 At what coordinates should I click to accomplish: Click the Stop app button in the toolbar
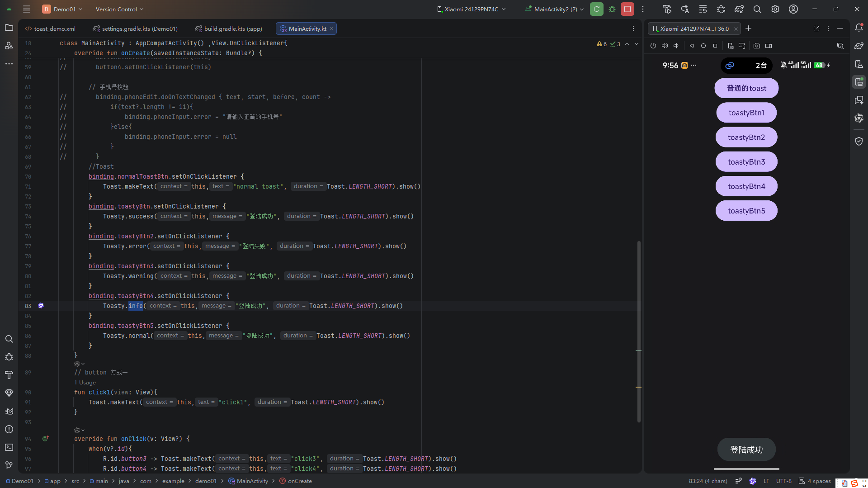[627, 9]
